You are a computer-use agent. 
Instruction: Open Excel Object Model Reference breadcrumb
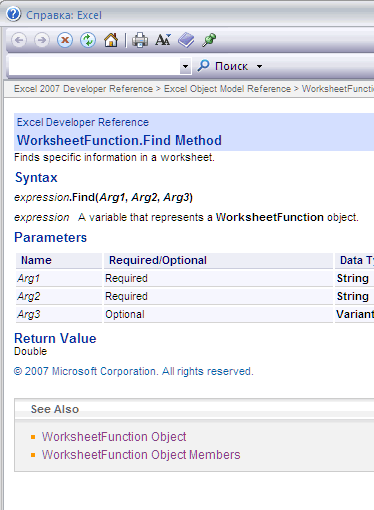click(x=227, y=89)
